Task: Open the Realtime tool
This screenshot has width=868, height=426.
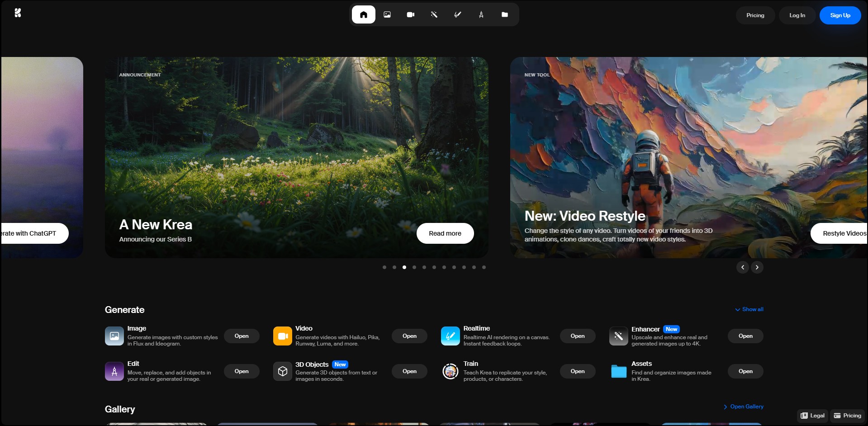Action: [x=578, y=336]
